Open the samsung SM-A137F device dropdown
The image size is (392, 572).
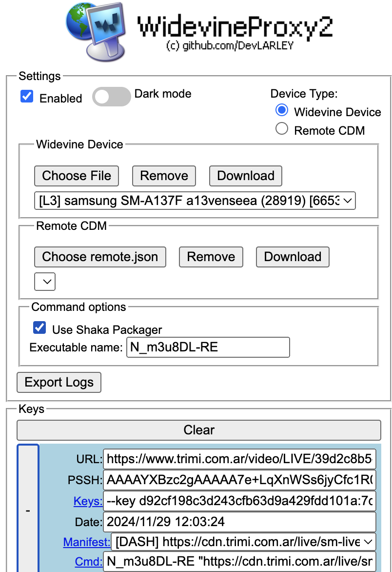click(195, 201)
